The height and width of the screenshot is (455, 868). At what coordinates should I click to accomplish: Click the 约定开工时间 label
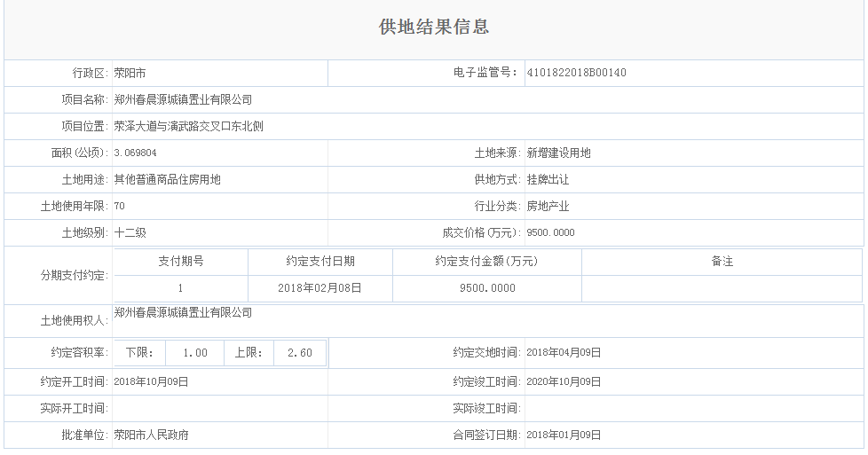point(74,382)
